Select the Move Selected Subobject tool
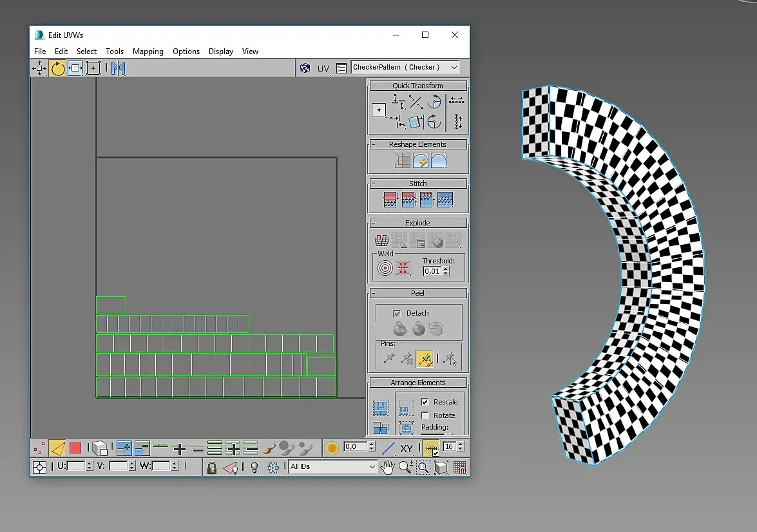 39,68
